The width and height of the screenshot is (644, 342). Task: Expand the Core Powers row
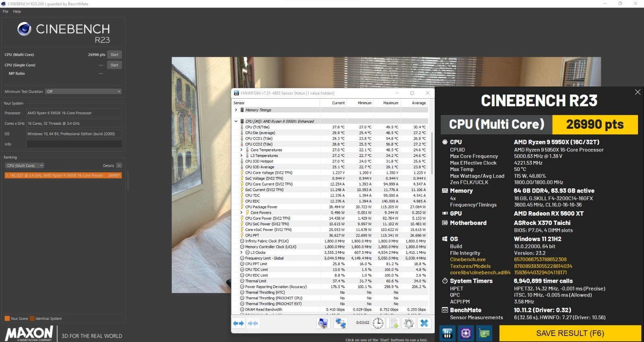click(x=242, y=212)
